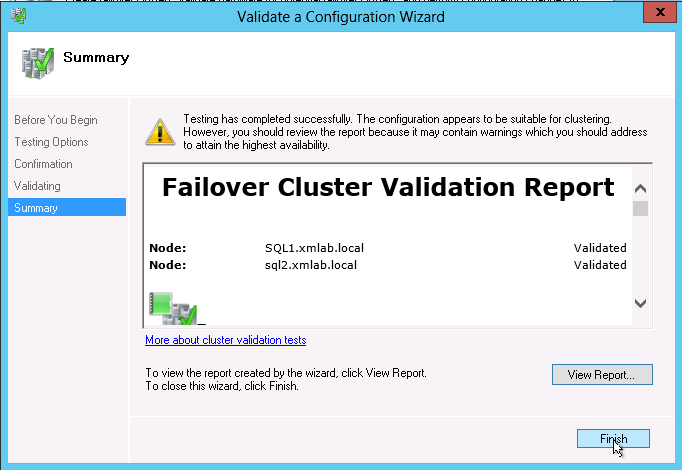This screenshot has height=470, width=682.
Task: Click the View Report button
Action: tap(601, 375)
